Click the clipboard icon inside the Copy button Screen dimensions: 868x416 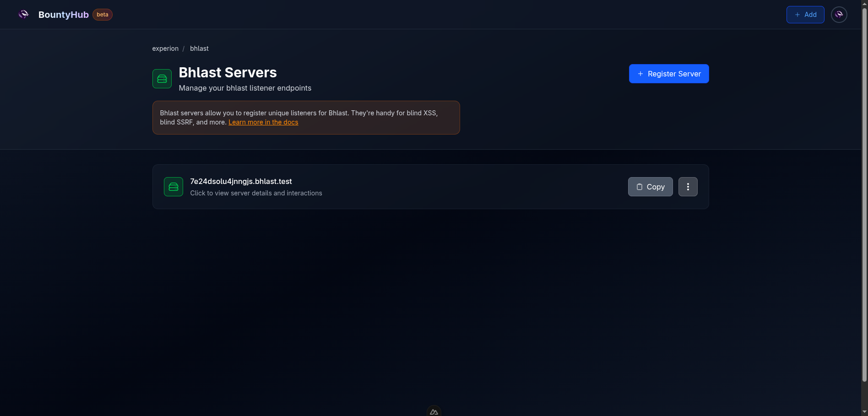point(639,187)
